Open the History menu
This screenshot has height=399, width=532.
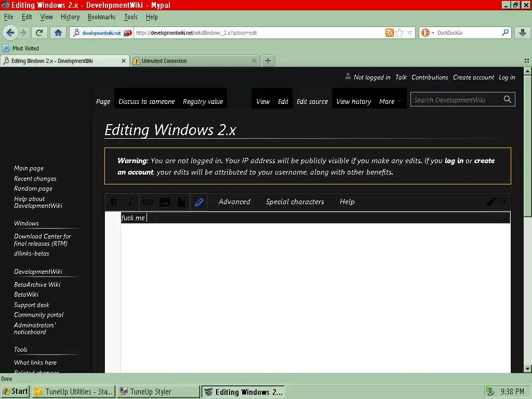point(70,17)
